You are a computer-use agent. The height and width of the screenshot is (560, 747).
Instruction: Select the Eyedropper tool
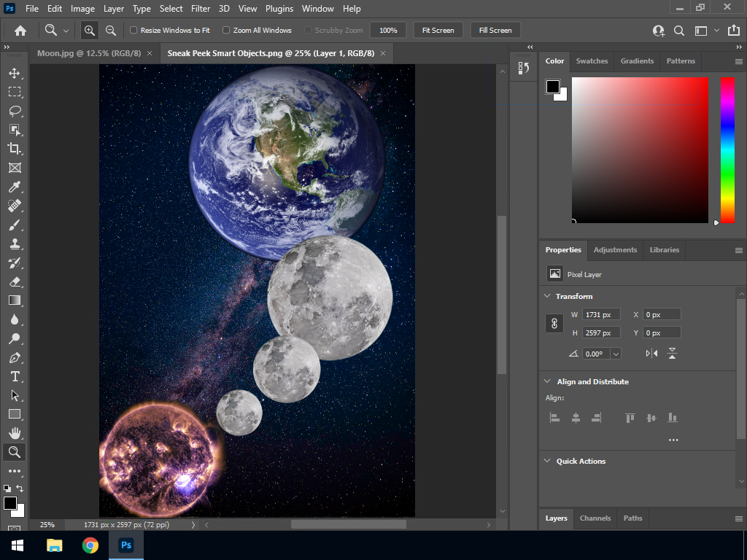15,187
